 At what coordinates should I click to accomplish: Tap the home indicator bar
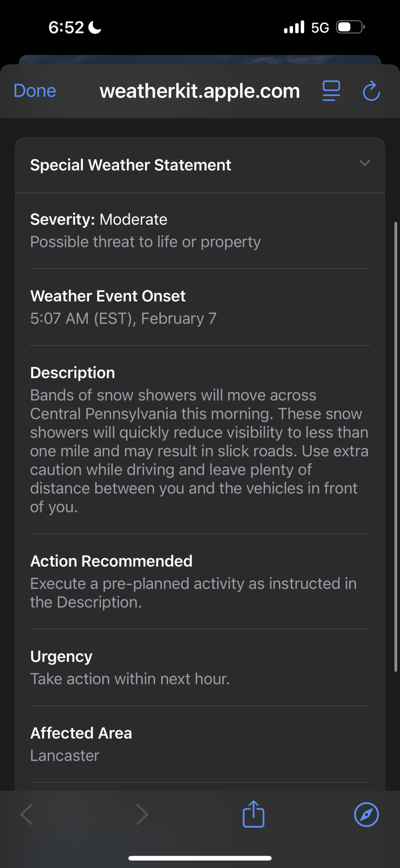[x=199, y=858]
